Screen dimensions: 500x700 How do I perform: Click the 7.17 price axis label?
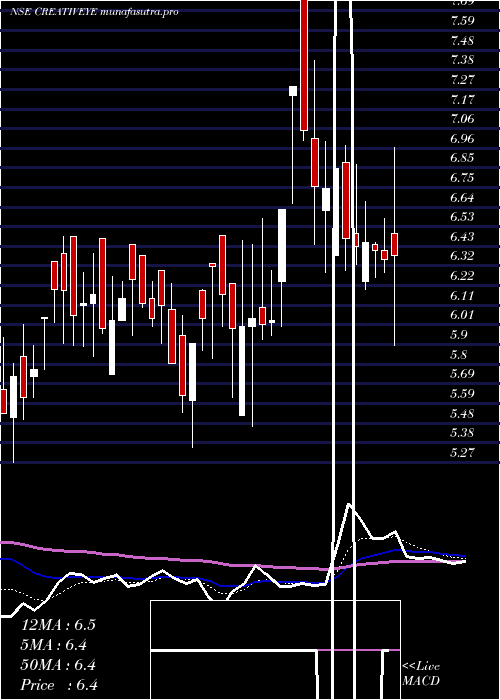[462, 99]
